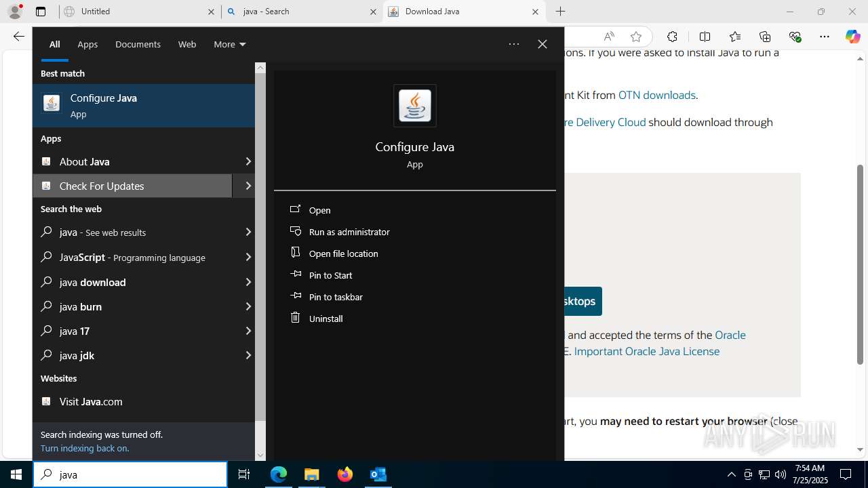Open search panel options ellipsis
Image resolution: width=868 pixels, height=488 pixels.
[x=514, y=44]
